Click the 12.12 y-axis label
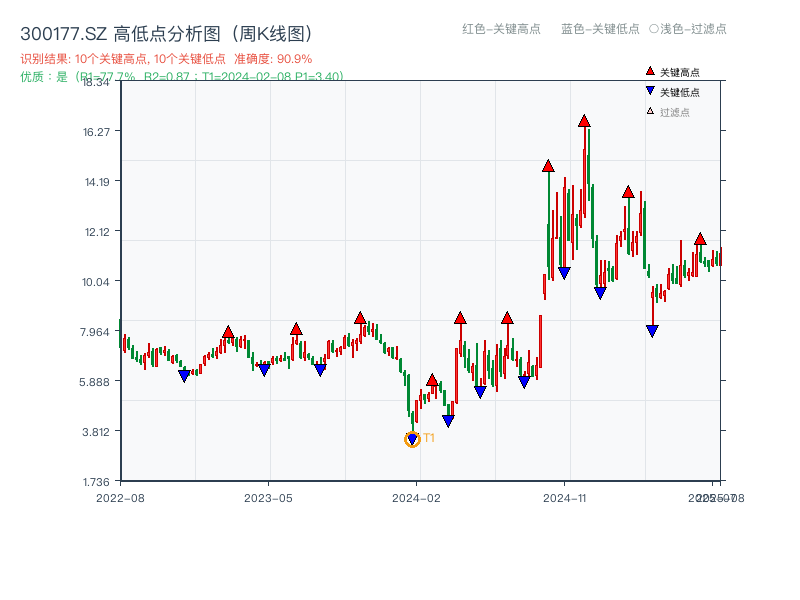This screenshot has width=800, height=600. click(97, 232)
